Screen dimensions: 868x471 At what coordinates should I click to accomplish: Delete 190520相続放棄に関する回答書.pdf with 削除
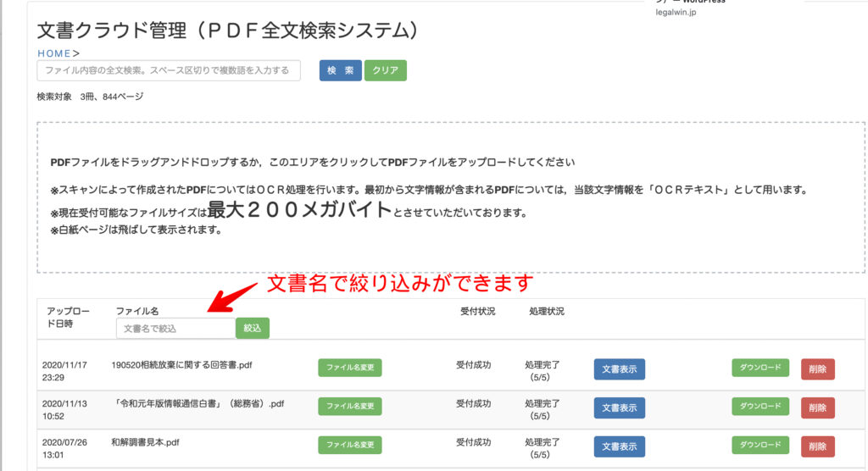(817, 369)
